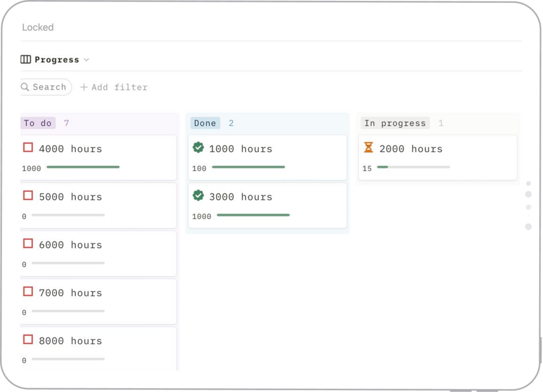Viewport: 543px width, 392px height.
Task: Click the plus icon for Add filter
Action: (x=84, y=87)
